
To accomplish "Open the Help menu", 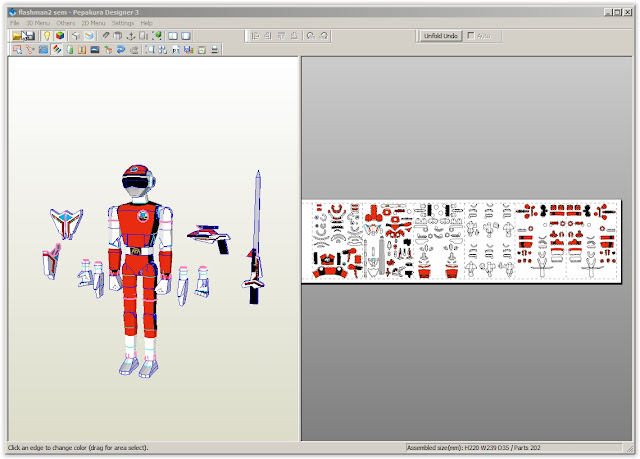I will click(x=146, y=23).
